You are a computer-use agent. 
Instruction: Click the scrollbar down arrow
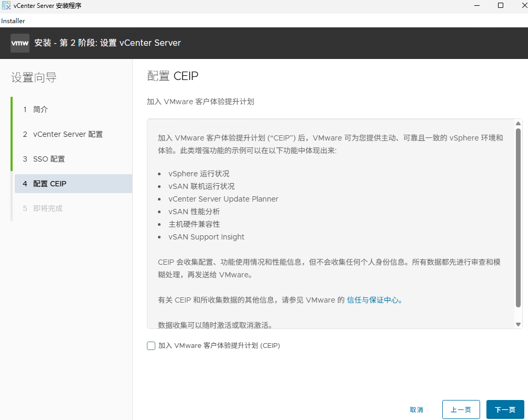(x=519, y=324)
